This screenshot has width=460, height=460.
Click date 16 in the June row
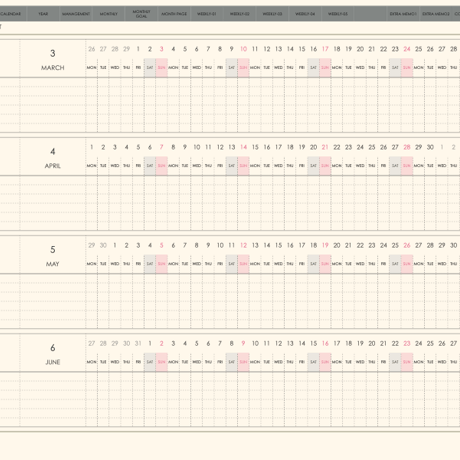(325, 343)
